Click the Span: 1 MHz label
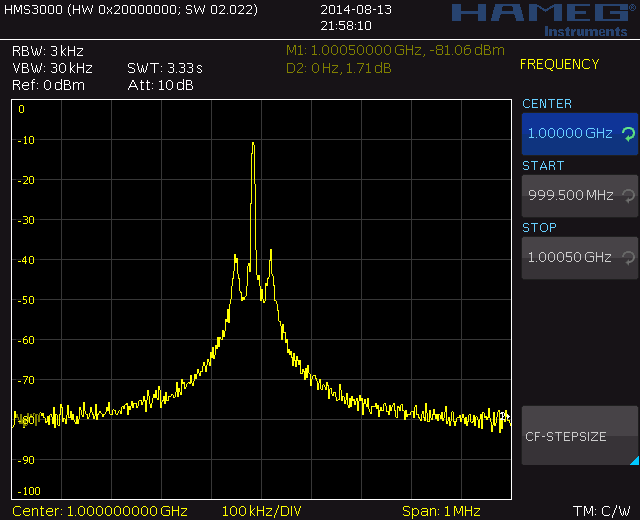Viewport: 640px width, 520px height. click(x=441, y=511)
